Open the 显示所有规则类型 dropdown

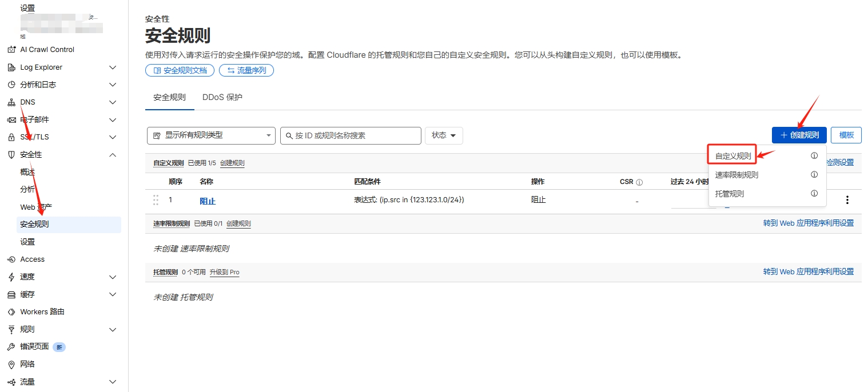coord(211,135)
